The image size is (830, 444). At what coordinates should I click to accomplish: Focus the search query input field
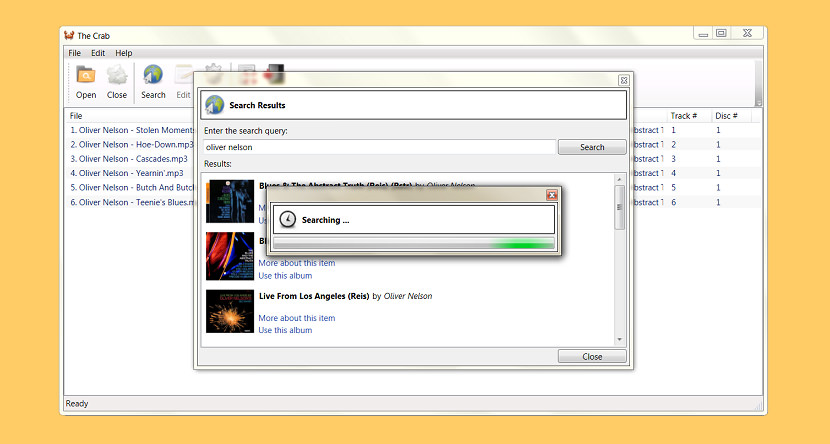pyautogui.click(x=379, y=147)
